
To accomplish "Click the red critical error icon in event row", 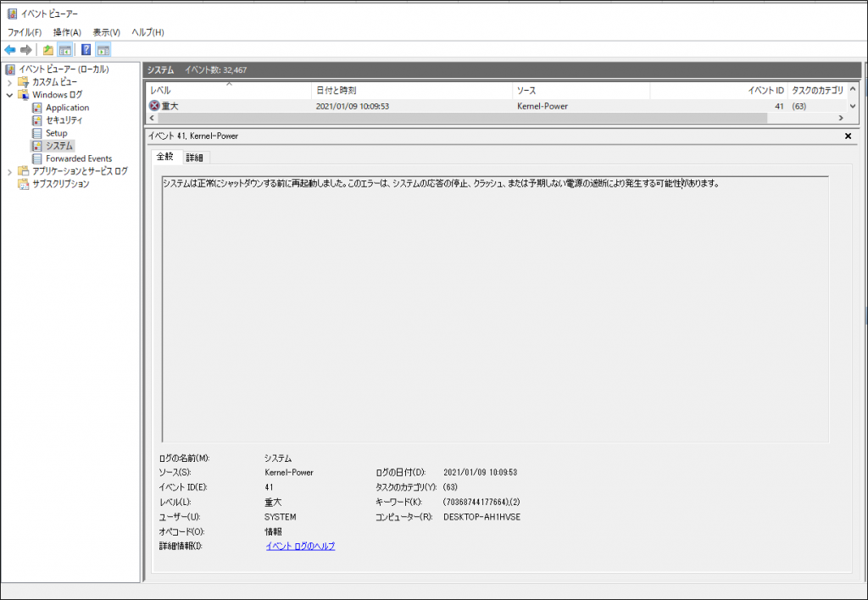I will click(154, 106).
